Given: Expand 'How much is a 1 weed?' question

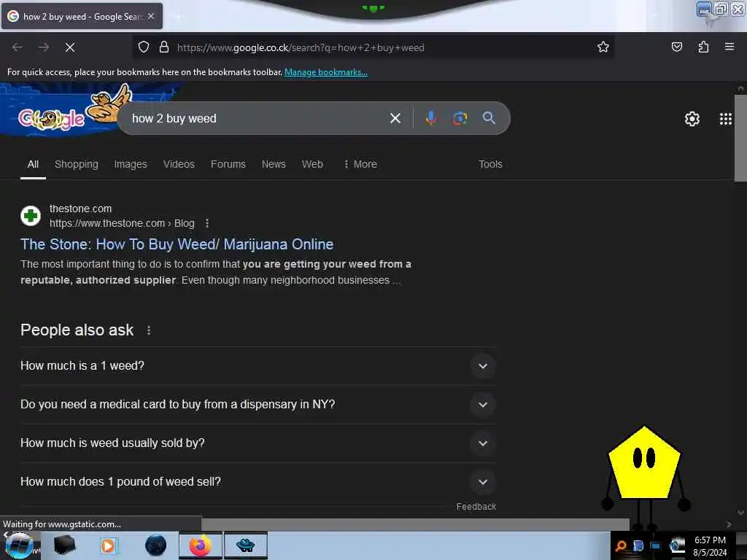Looking at the screenshot, I should pos(258,366).
